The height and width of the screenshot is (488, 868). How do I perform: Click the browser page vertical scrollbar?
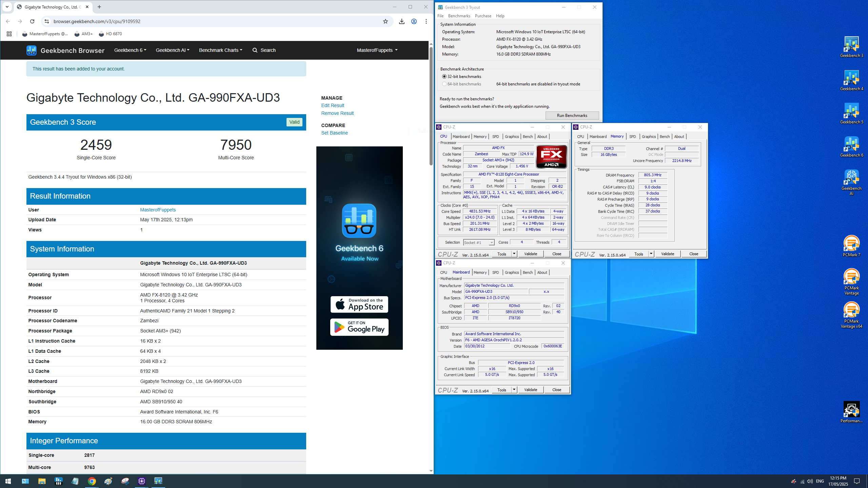click(x=431, y=106)
